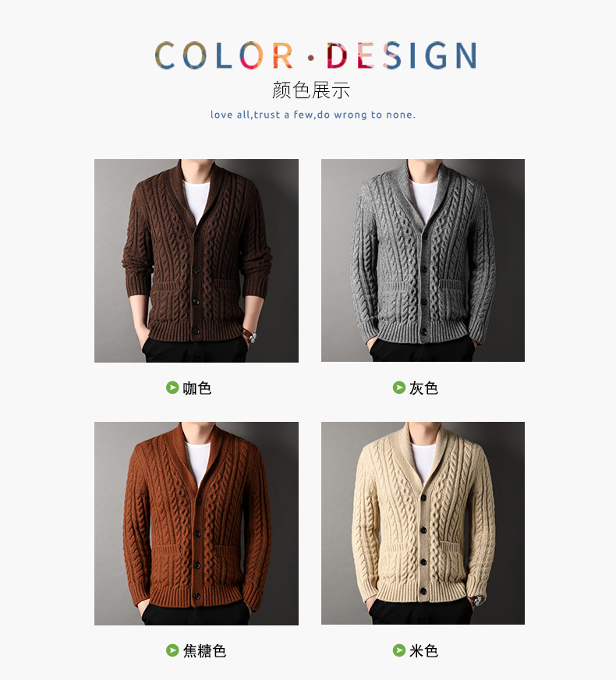Click the green arrow icon beside 咖色
The height and width of the screenshot is (680, 616).
[172, 388]
